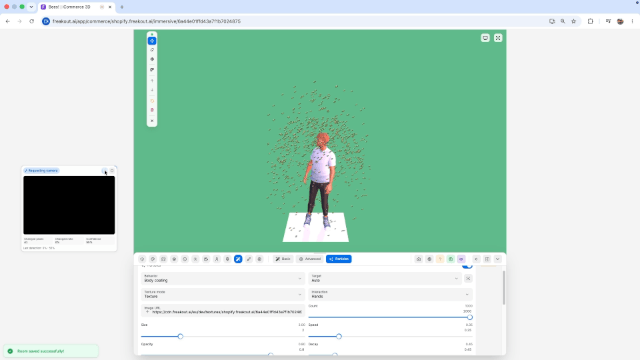Click the active blue wand icon in the bottom toolbar
Image resolution: width=640 pixels, height=360 pixels.
[x=238, y=259]
